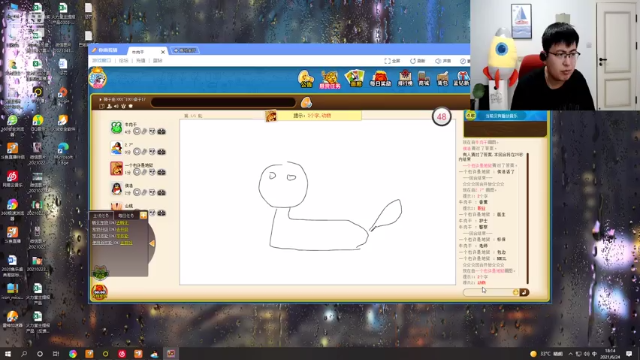
Task: Click the 充值 recharge link
Action: 140,60
